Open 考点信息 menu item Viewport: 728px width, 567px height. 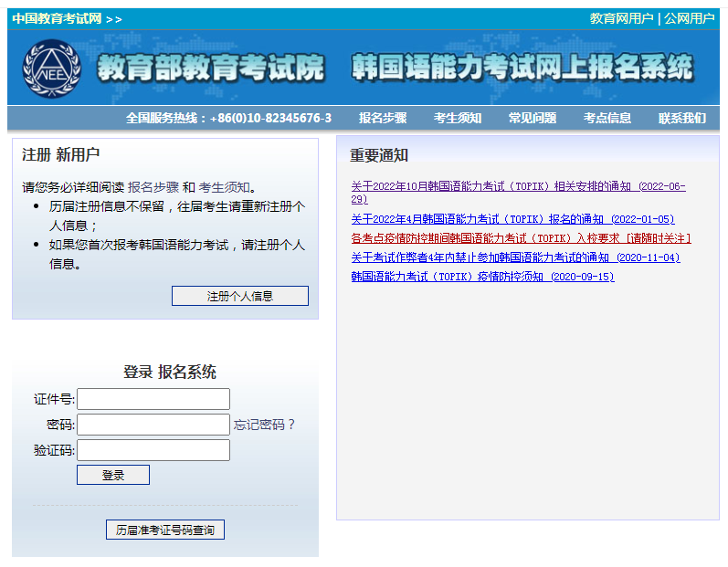607,118
